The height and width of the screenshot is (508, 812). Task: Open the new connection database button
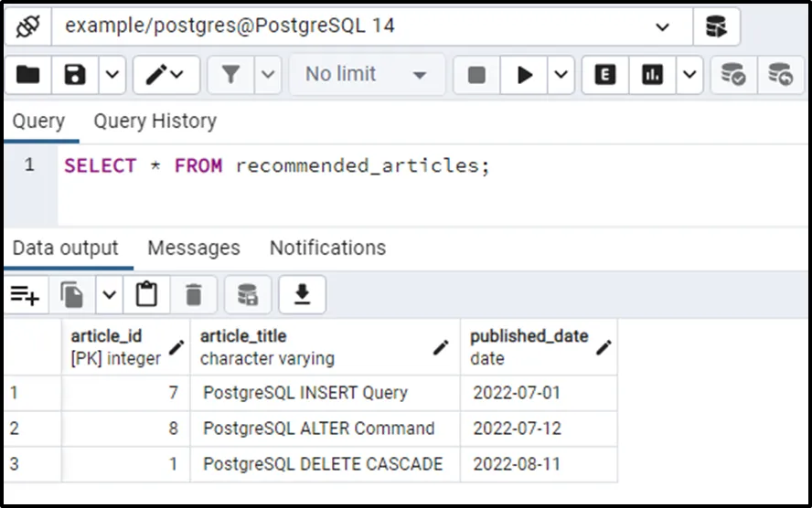pos(716,26)
